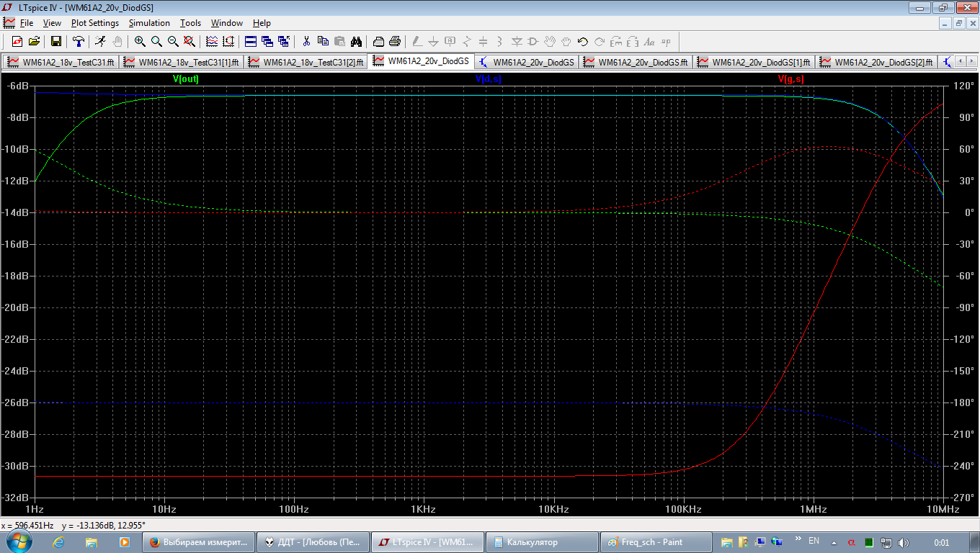Save the plot with floppy icon
Viewport: 980px width, 553px height.
coord(55,41)
